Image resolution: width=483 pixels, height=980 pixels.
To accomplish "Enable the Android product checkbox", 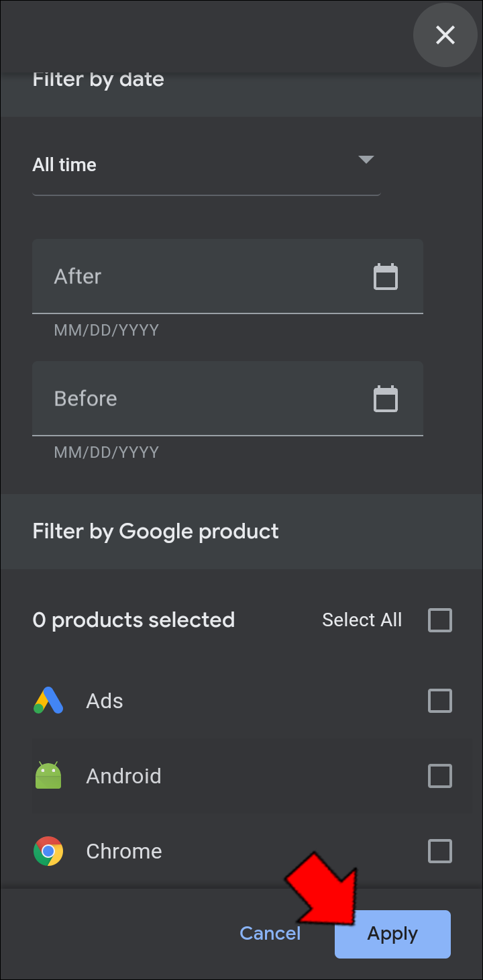I will [440, 777].
